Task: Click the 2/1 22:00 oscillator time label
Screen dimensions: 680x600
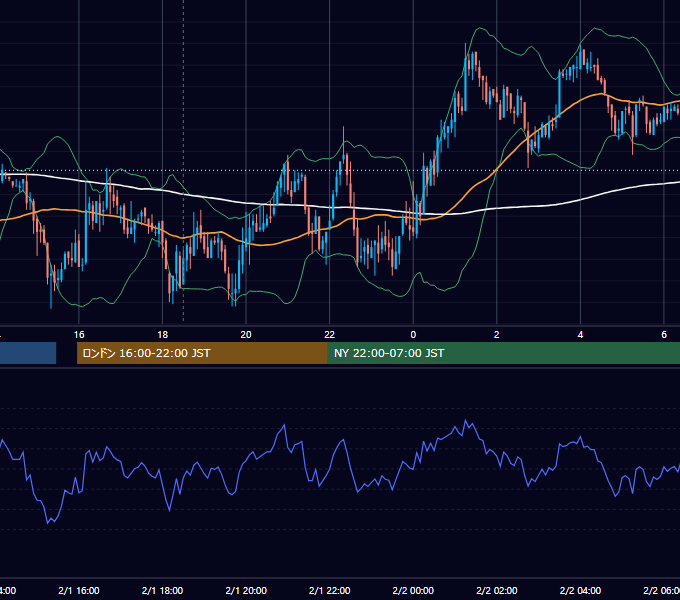Action: click(x=330, y=590)
